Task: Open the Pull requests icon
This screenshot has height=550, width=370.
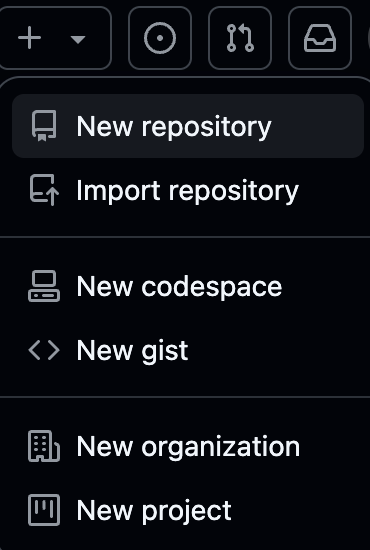Action: click(x=240, y=38)
